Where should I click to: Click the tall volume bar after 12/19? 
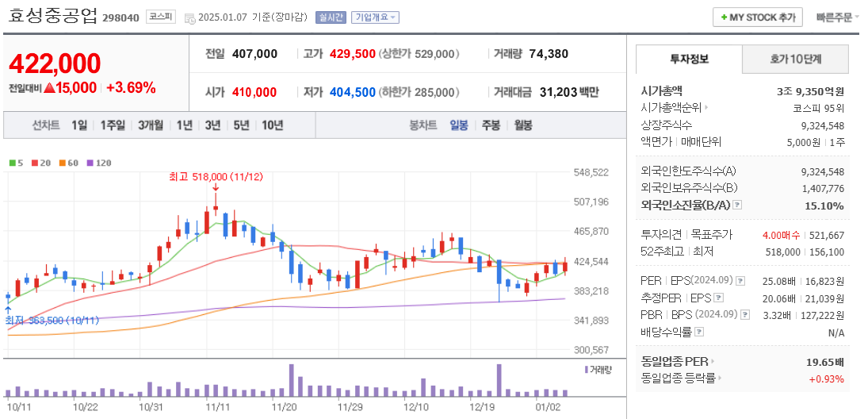pos(499,380)
